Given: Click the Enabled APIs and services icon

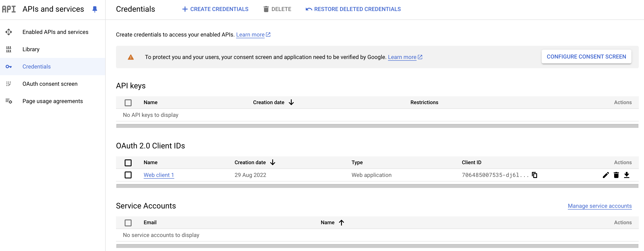Looking at the screenshot, I should point(9,32).
